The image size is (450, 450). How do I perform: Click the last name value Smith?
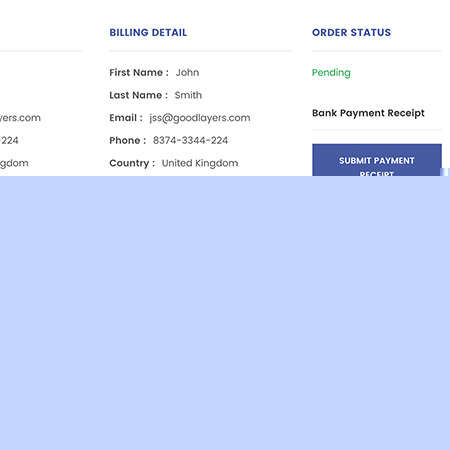188,95
